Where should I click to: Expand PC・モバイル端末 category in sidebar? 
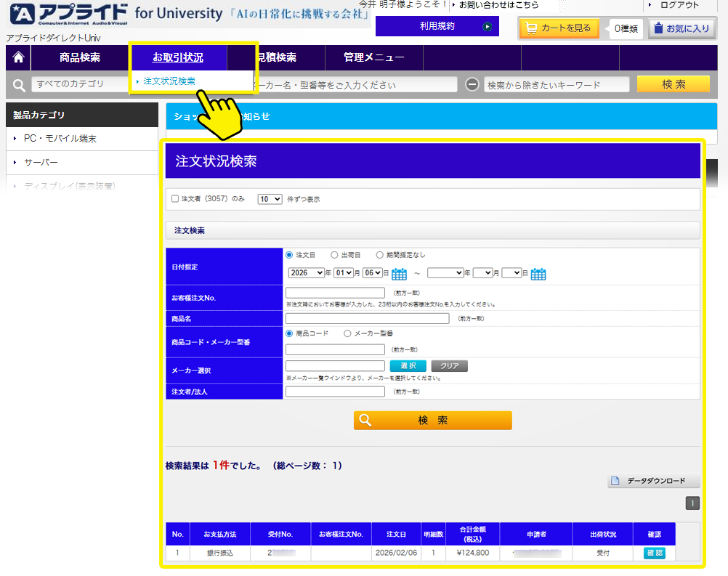pyautogui.click(x=60, y=139)
